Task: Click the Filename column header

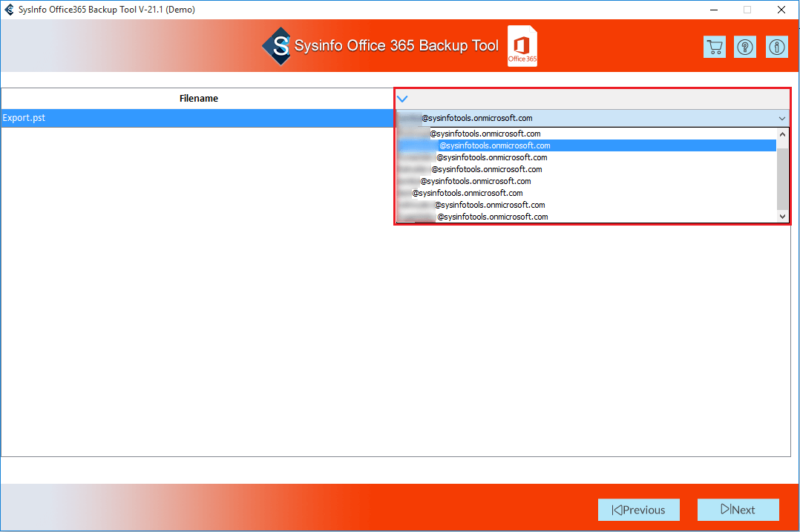Action: [x=198, y=99]
